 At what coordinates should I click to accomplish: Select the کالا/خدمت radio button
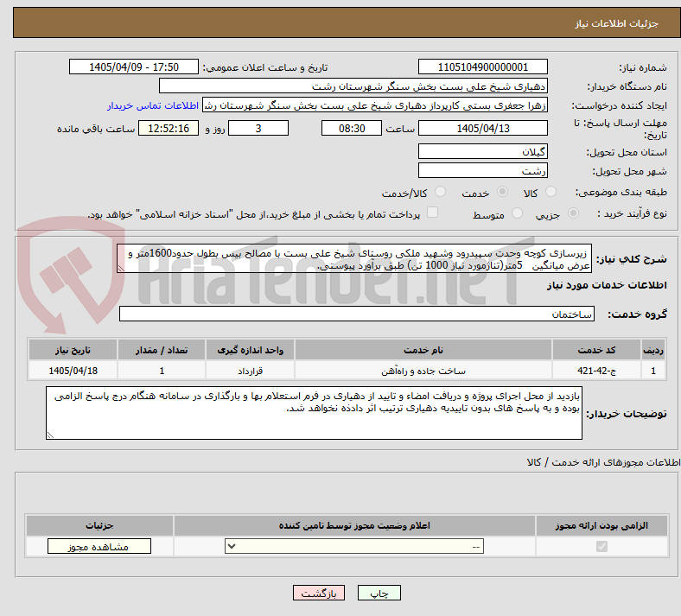point(441,192)
